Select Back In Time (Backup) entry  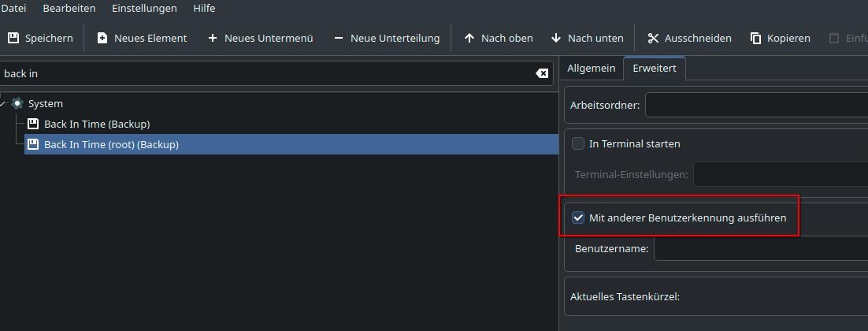coord(97,124)
